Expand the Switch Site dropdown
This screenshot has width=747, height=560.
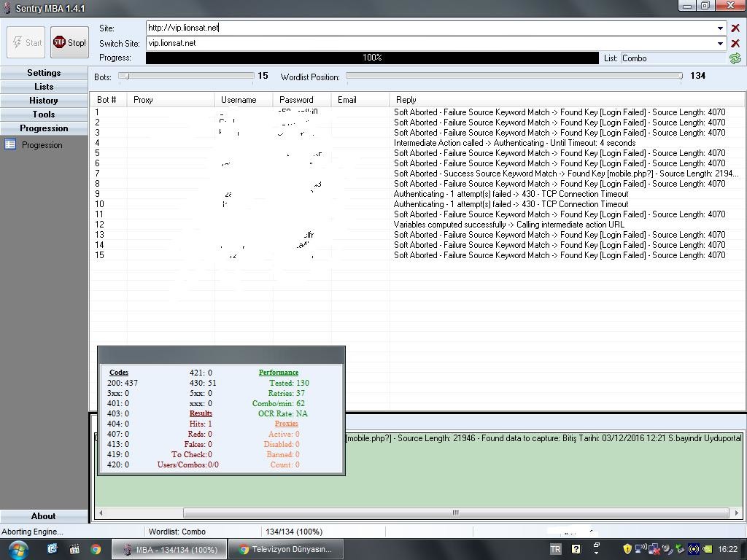720,43
